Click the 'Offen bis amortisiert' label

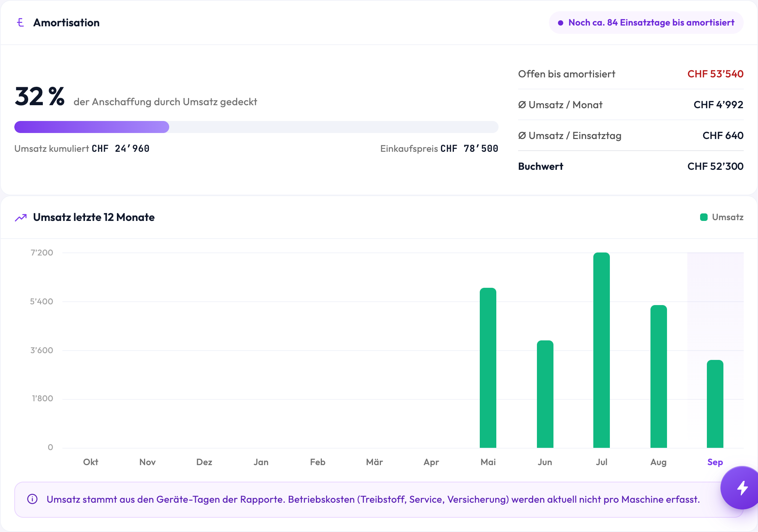(567, 74)
